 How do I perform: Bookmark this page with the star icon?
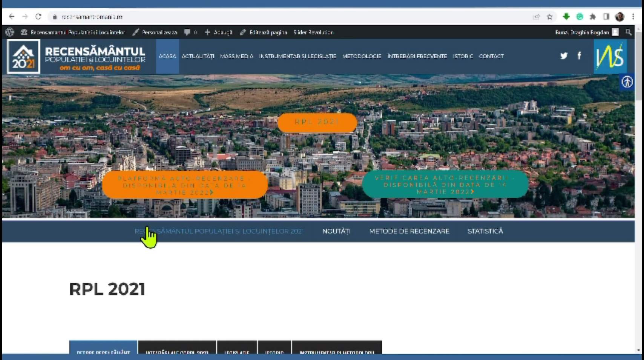tap(549, 17)
